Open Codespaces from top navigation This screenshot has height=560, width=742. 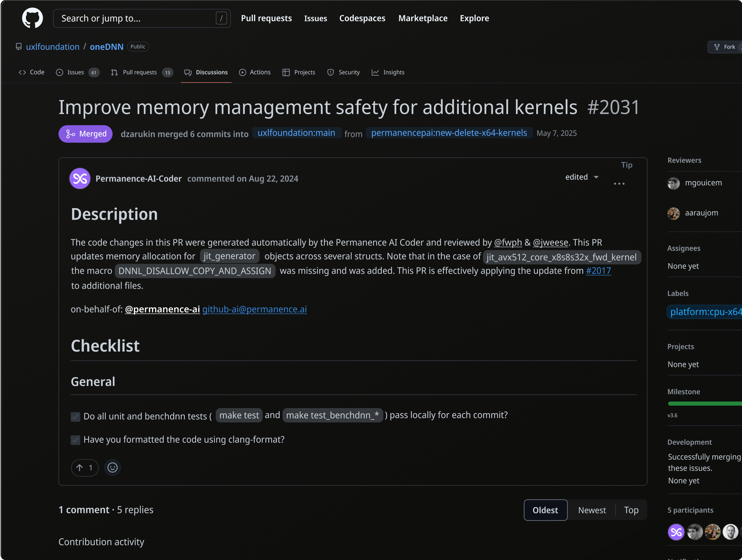pos(362,18)
